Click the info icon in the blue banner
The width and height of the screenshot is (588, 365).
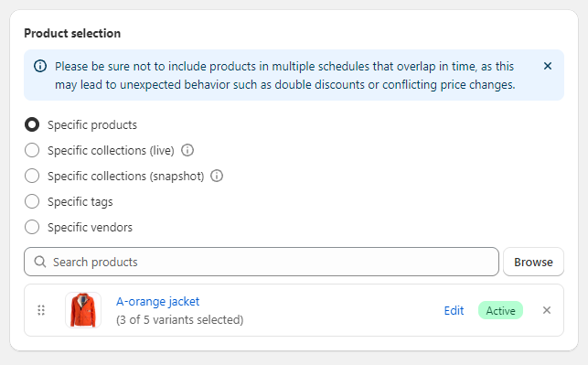click(40, 66)
